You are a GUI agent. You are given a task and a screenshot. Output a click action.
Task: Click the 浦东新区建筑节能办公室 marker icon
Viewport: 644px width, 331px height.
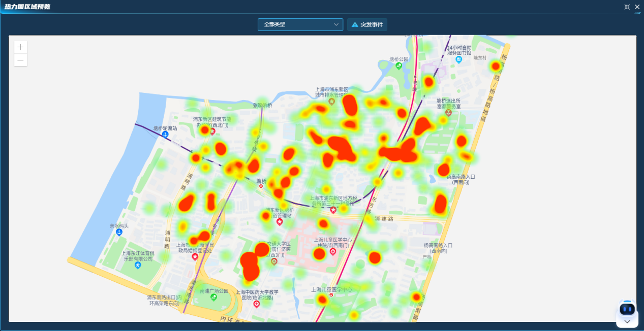212,131
